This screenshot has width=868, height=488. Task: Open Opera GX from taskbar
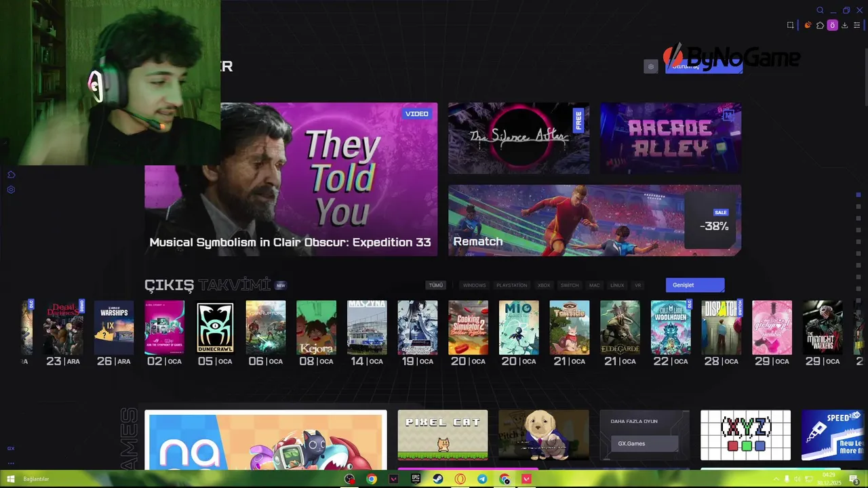click(460, 479)
